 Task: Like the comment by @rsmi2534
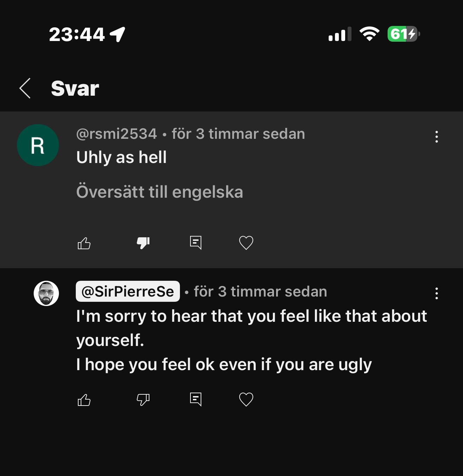point(84,243)
